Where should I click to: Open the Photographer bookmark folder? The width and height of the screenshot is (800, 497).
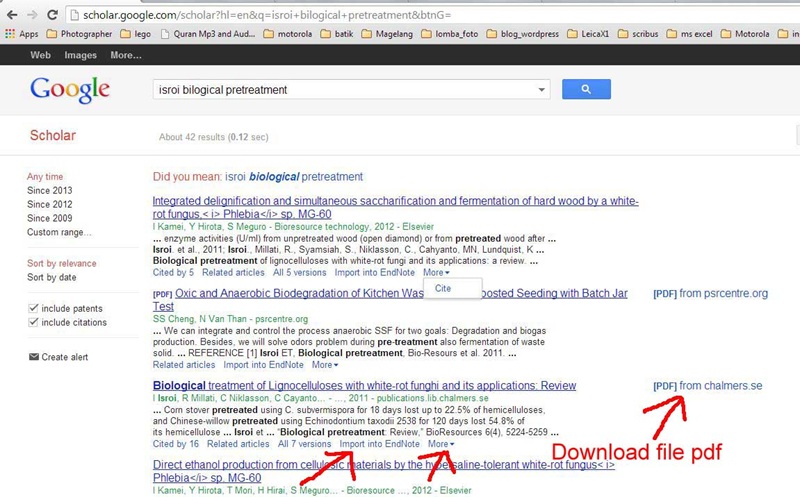[79, 34]
